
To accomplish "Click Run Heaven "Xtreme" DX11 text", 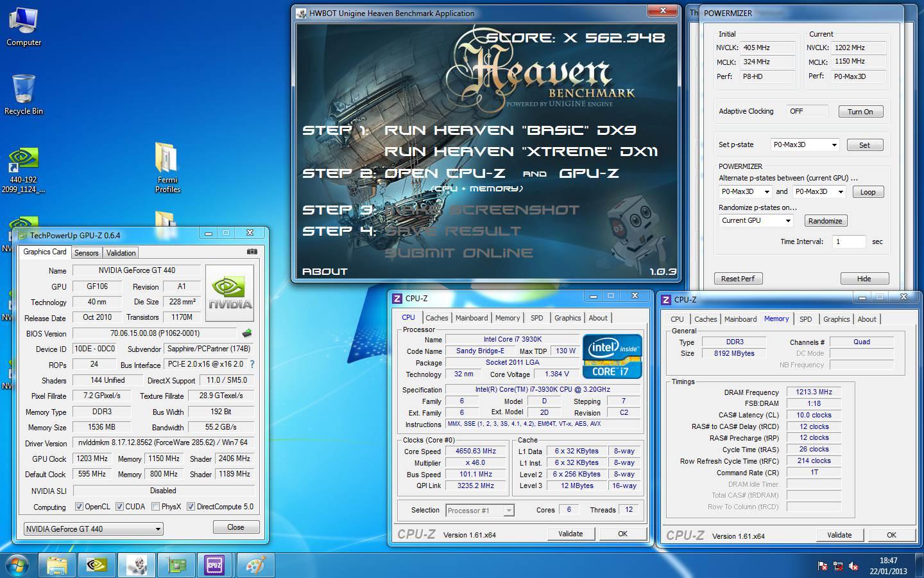I will pos(520,152).
